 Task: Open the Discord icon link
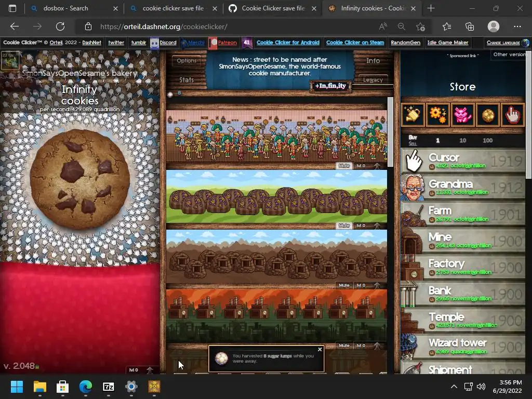[154, 43]
